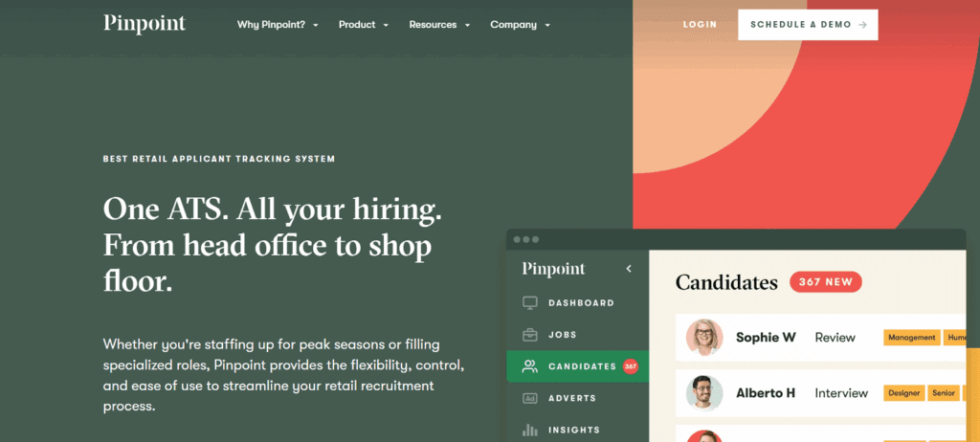
Task: Click the red 367 badge in sidebar
Action: click(x=630, y=366)
